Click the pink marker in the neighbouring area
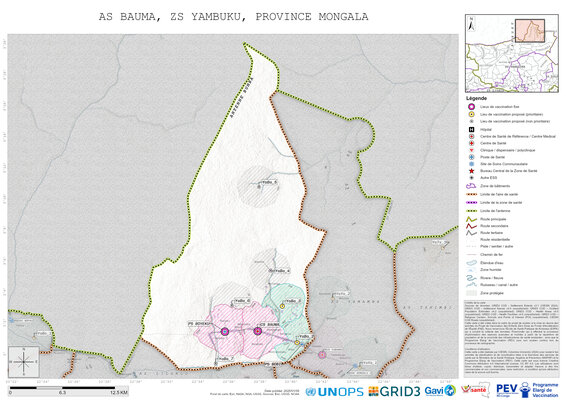 [x=322, y=355]
